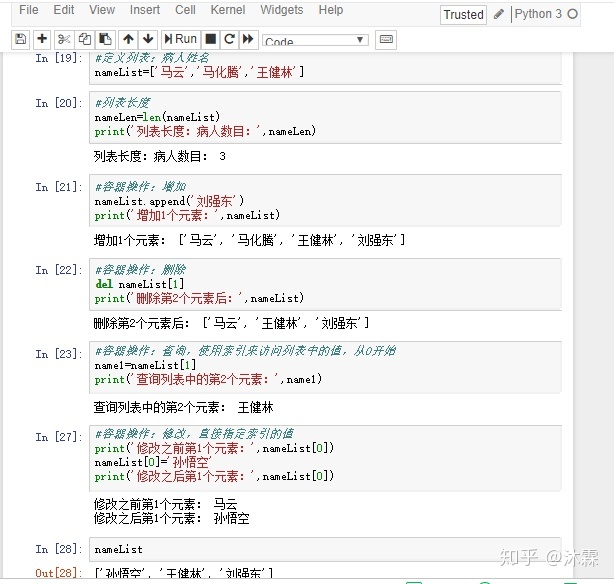Restart kernel and run all cells icon
The width and height of the screenshot is (614, 584).
click(248, 39)
